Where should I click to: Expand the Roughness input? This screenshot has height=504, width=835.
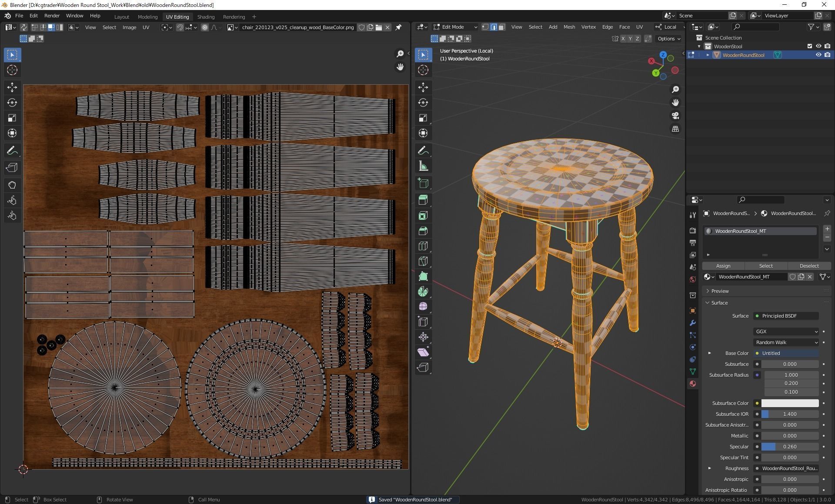coord(710,468)
